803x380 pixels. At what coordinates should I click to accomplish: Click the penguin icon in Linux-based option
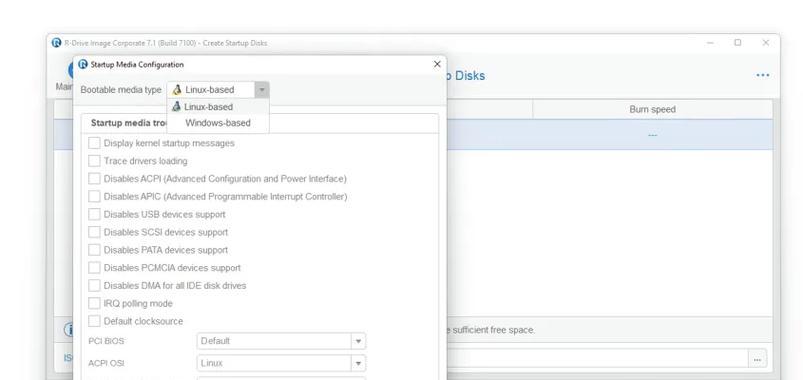[177, 107]
